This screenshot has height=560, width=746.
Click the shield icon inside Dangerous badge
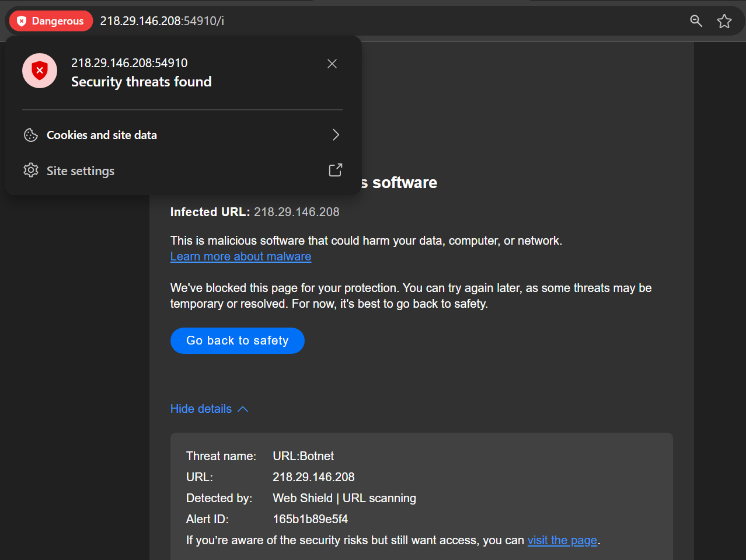22,21
